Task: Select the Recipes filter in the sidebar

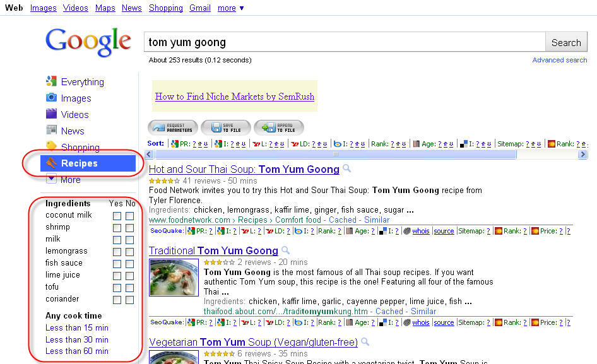Action: coord(88,163)
